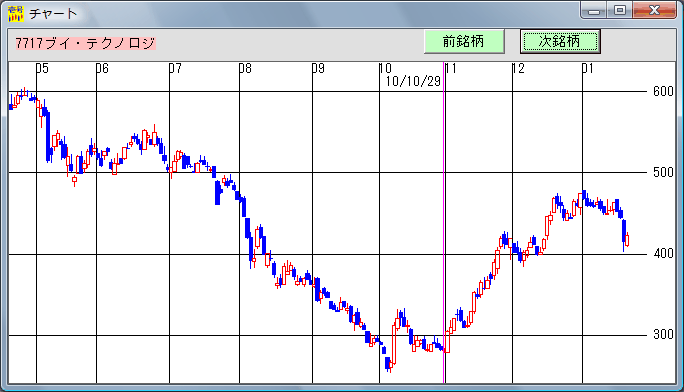The height and width of the screenshot is (392, 684).
Task: Close the チャート window
Action: click(x=654, y=10)
